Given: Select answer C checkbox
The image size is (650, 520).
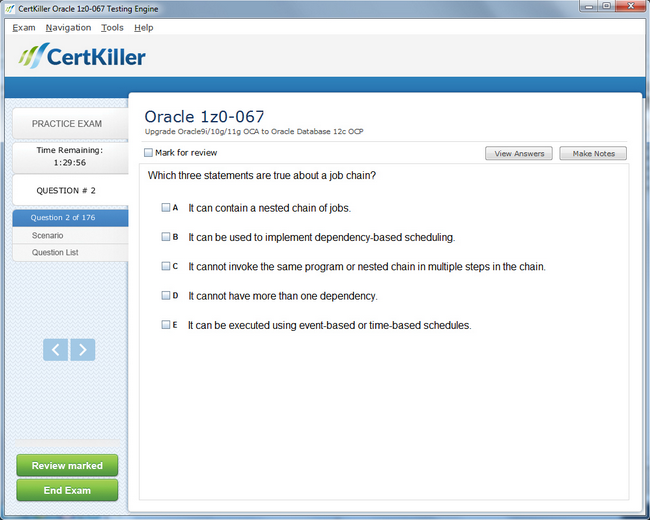Looking at the screenshot, I should point(165,266).
